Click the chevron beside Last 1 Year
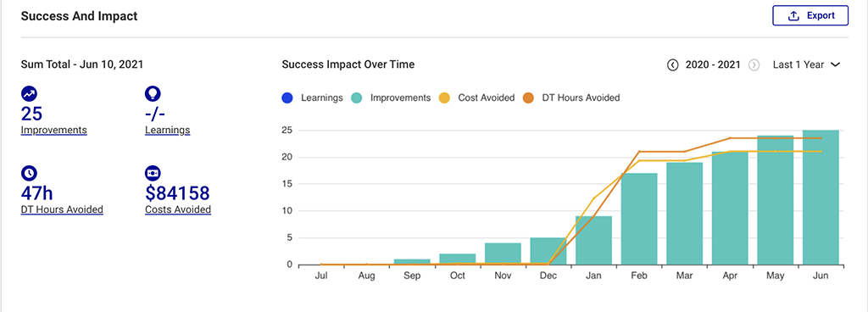Viewport: 868px width, 312px height. [836, 64]
